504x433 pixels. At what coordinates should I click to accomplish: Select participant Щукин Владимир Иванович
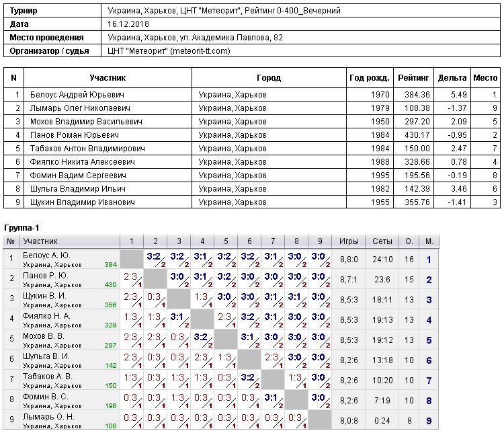[82, 202]
